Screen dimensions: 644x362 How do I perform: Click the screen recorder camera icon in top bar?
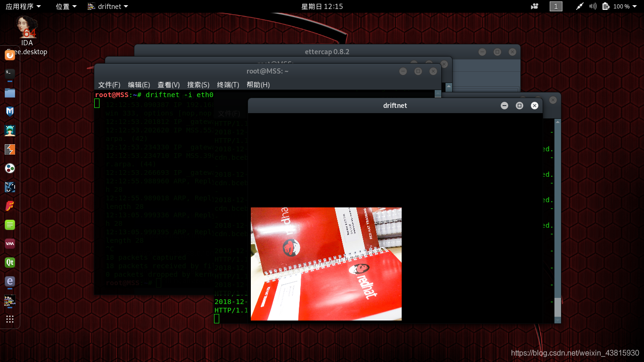click(535, 6)
